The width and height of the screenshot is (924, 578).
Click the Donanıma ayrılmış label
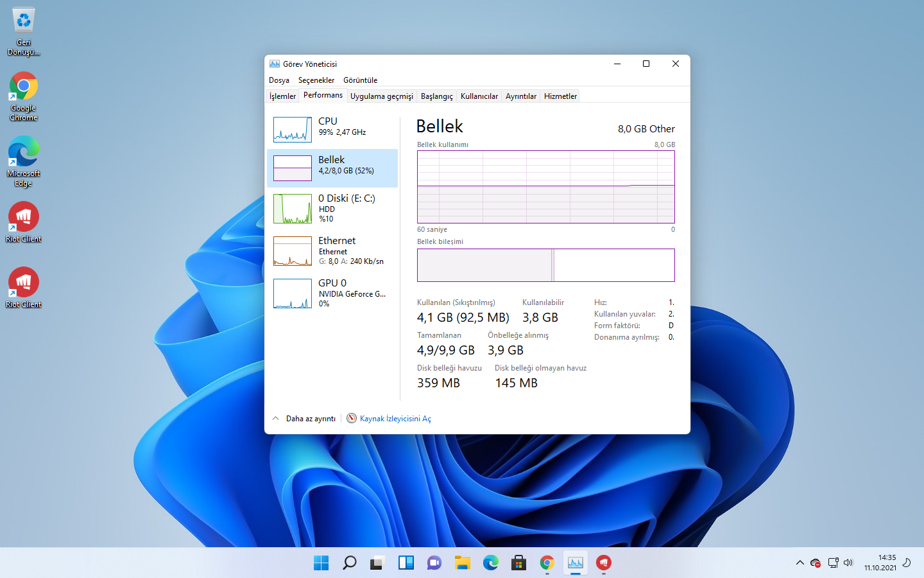pyautogui.click(x=627, y=337)
